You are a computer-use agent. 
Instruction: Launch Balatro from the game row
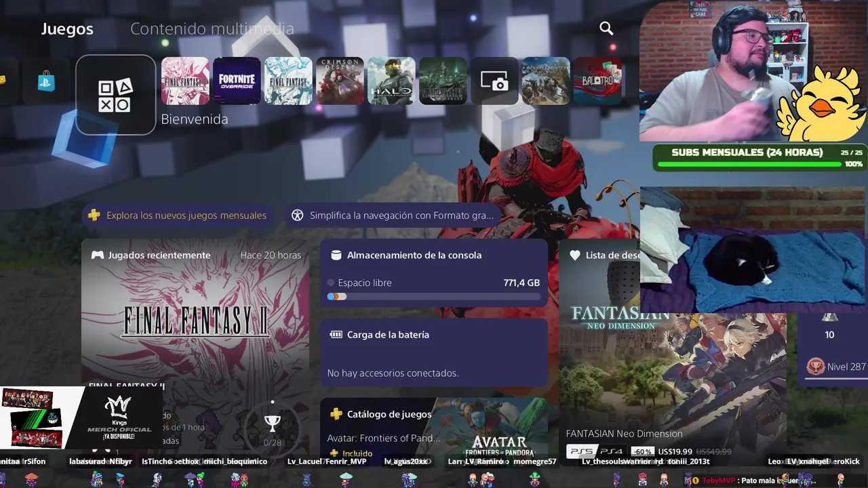pos(597,81)
